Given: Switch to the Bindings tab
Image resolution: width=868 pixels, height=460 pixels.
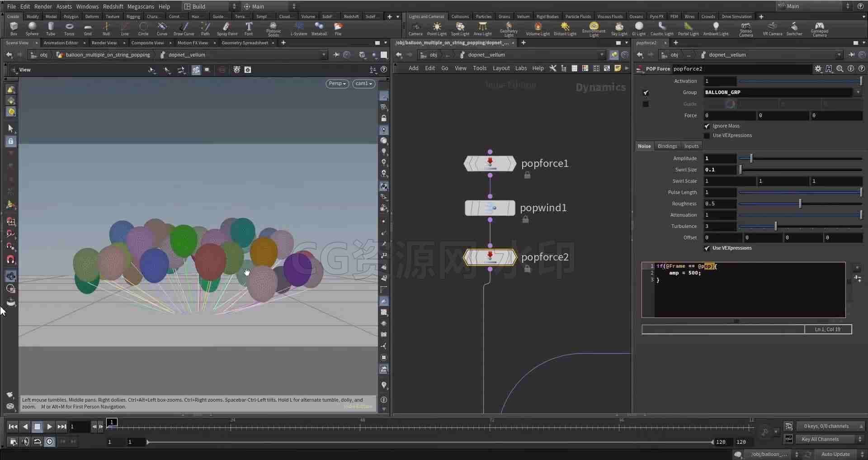Looking at the screenshot, I should point(667,146).
